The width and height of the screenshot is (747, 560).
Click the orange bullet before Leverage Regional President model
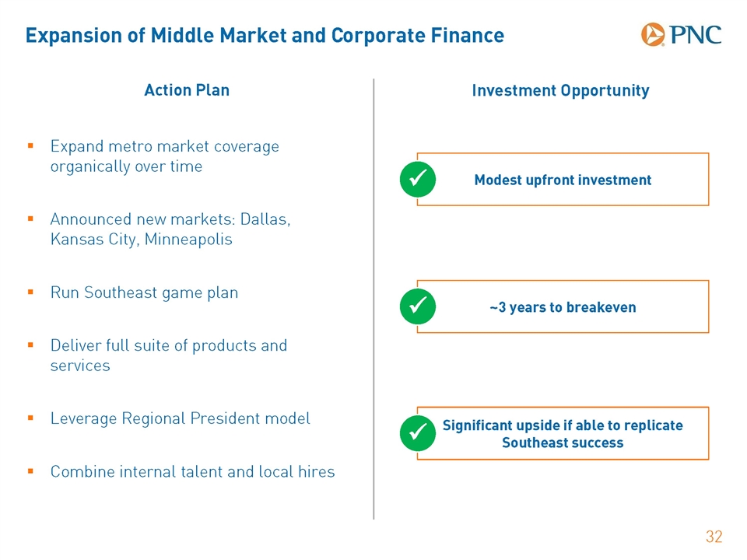[30, 418]
